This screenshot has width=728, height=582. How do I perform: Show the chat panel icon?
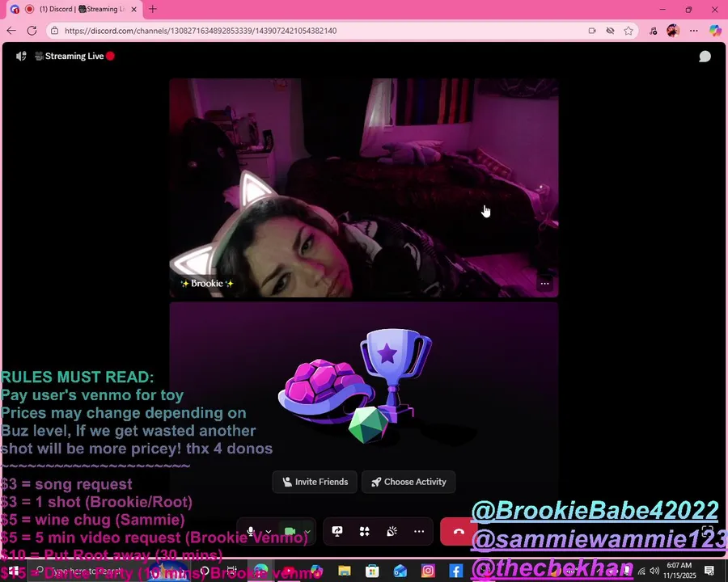(705, 56)
